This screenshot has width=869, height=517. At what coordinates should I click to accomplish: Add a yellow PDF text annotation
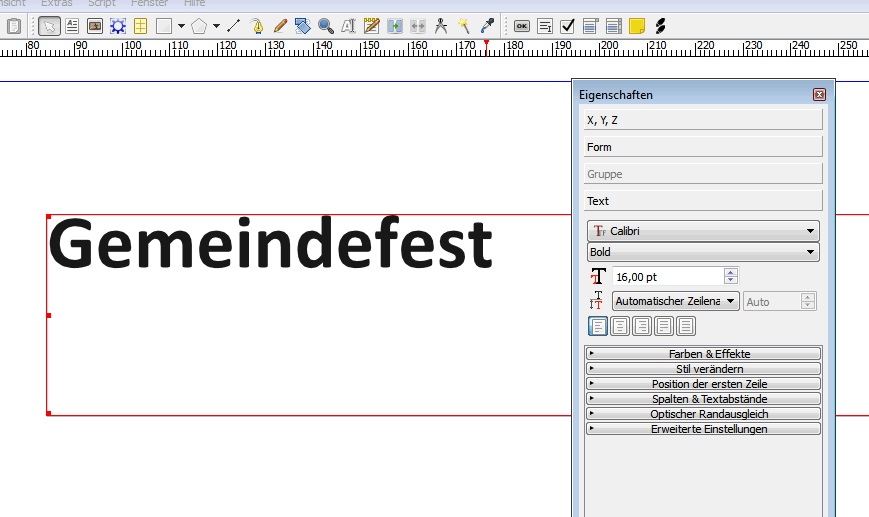[x=637, y=26]
